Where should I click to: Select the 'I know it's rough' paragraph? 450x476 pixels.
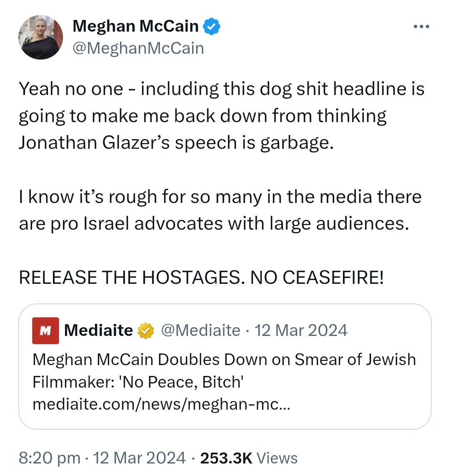click(220, 210)
